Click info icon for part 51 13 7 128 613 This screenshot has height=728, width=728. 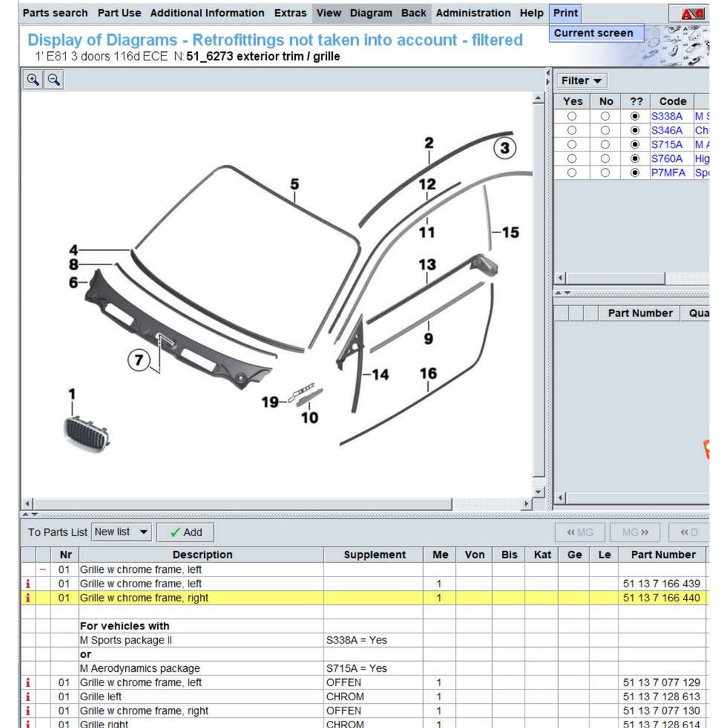(28, 697)
